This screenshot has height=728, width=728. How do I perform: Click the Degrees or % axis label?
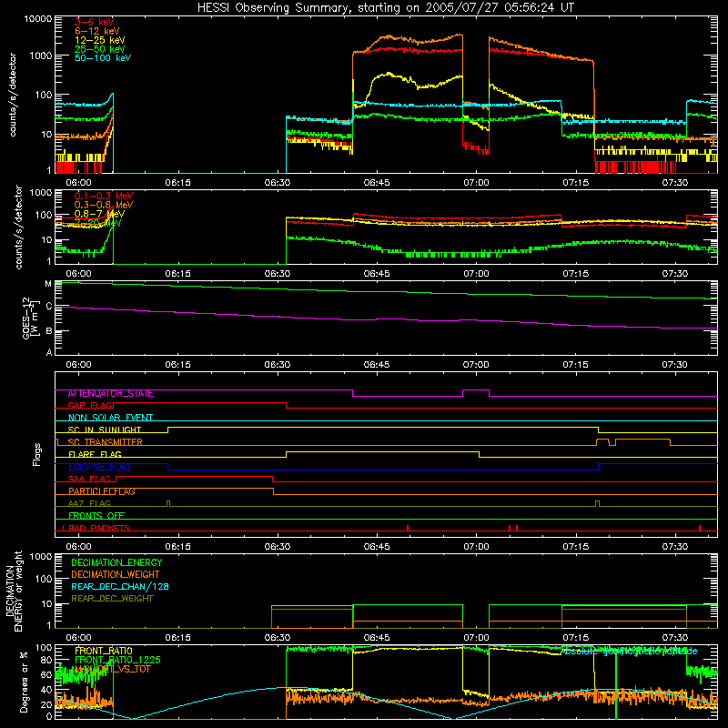[24, 682]
